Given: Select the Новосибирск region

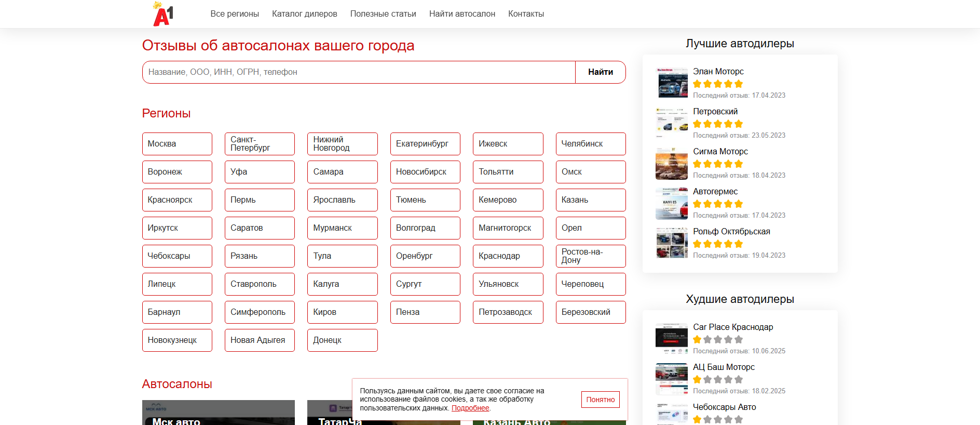Looking at the screenshot, I should (x=425, y=172).
